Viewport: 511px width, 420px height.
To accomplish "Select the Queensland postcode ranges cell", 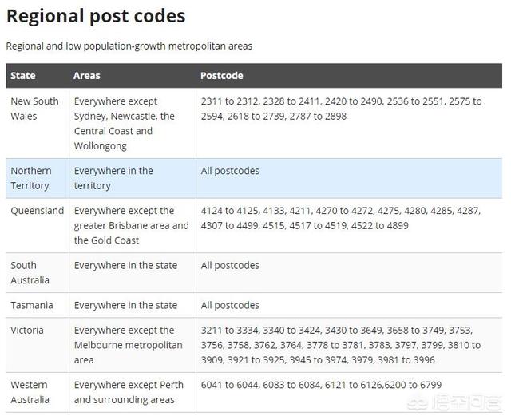I will coord(340,218).
